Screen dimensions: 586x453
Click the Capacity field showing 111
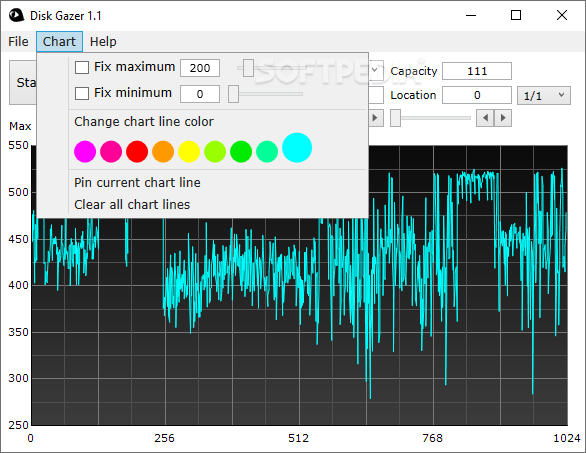tap(477, 71)
